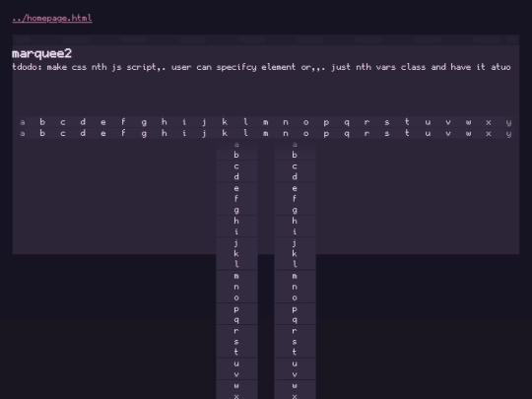Click letter t in the lower horizontal row
The height and width of the screenshot is (399, 532).
pos(407,133)
